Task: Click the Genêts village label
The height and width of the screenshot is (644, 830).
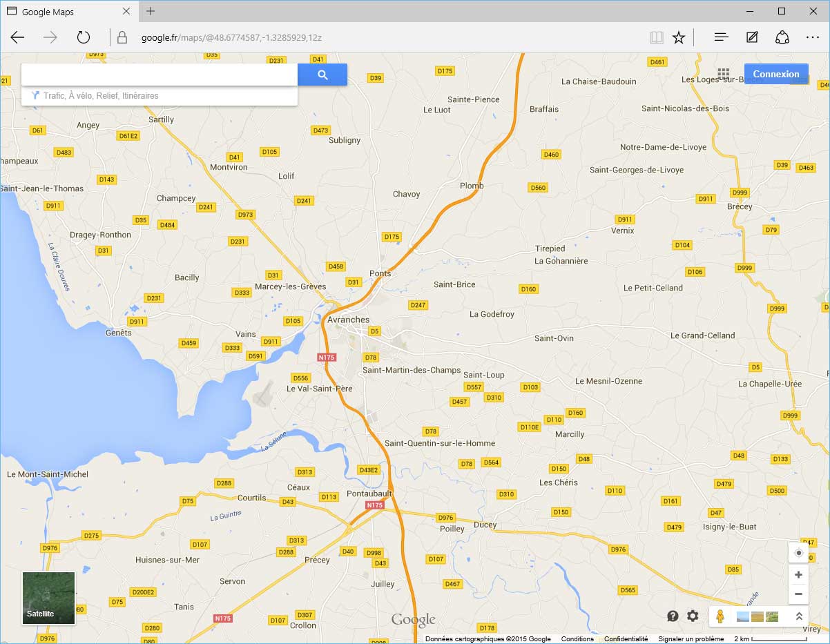Action: (118, 333)
